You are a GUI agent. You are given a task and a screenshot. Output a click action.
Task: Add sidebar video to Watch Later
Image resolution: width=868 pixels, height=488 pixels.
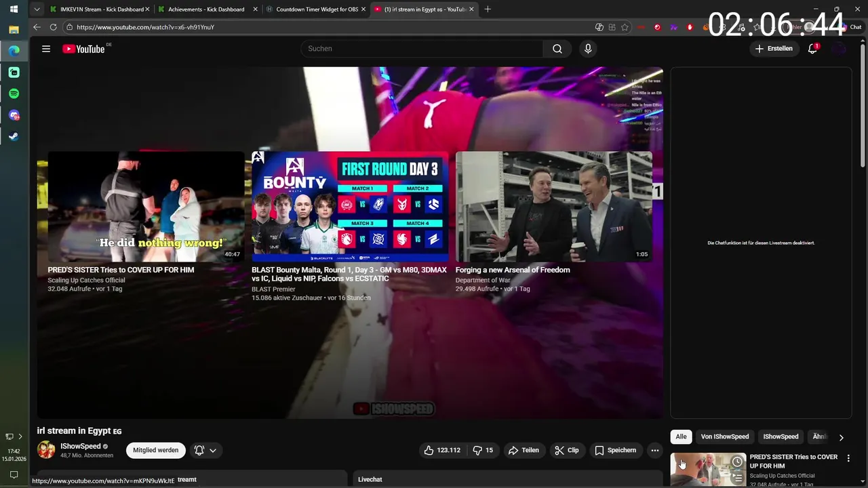coord(737,462)
